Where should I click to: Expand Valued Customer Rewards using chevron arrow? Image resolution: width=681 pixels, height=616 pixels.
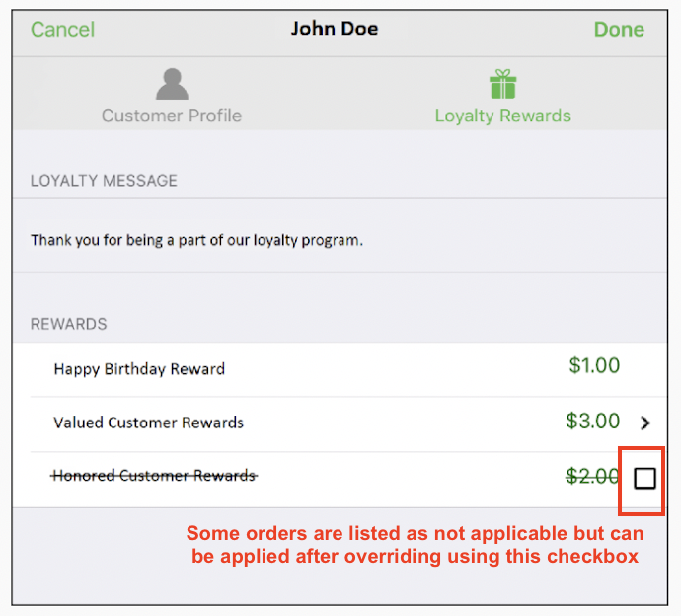point(645,423)
